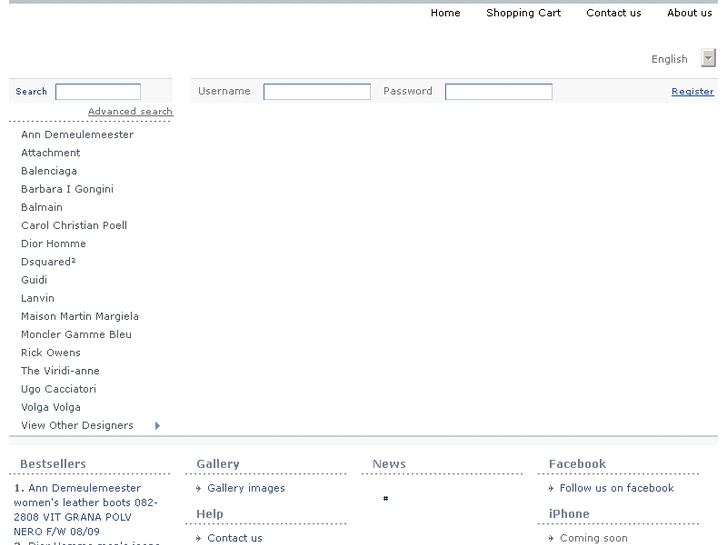Open the Rick Owens designer page
Screen dimensions: 727x545
pos(51,353)
